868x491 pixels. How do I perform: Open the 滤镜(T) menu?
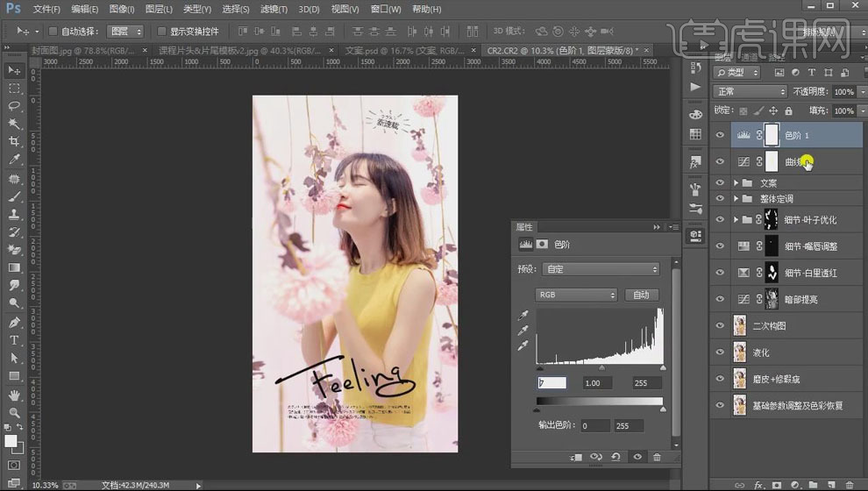click(x=274, y=9)
